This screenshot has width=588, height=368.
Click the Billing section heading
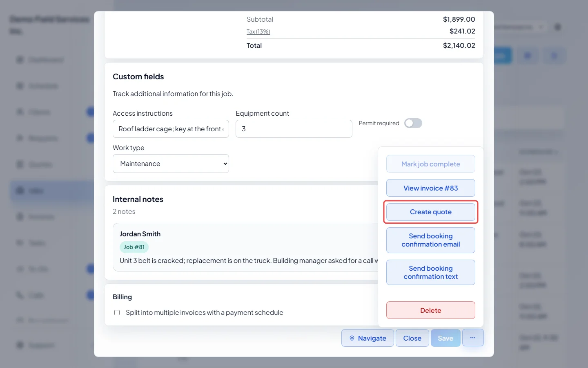click(122, 297)
